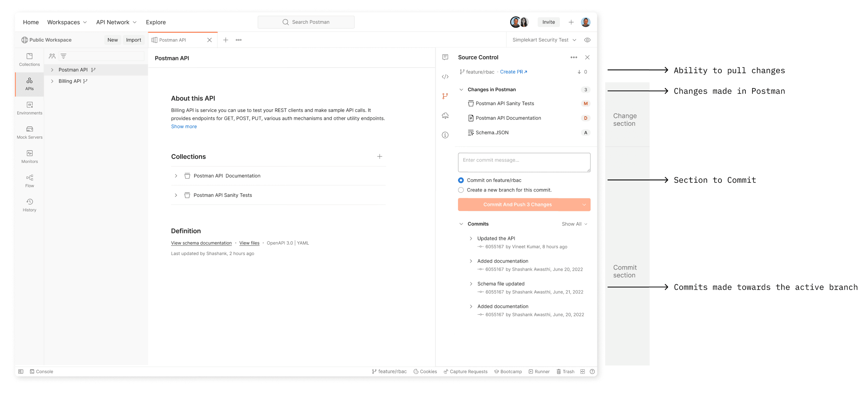Select Commit on feature/rbac radio option
This screenshot has height=393, width=868.
click(x=461, y=180)
